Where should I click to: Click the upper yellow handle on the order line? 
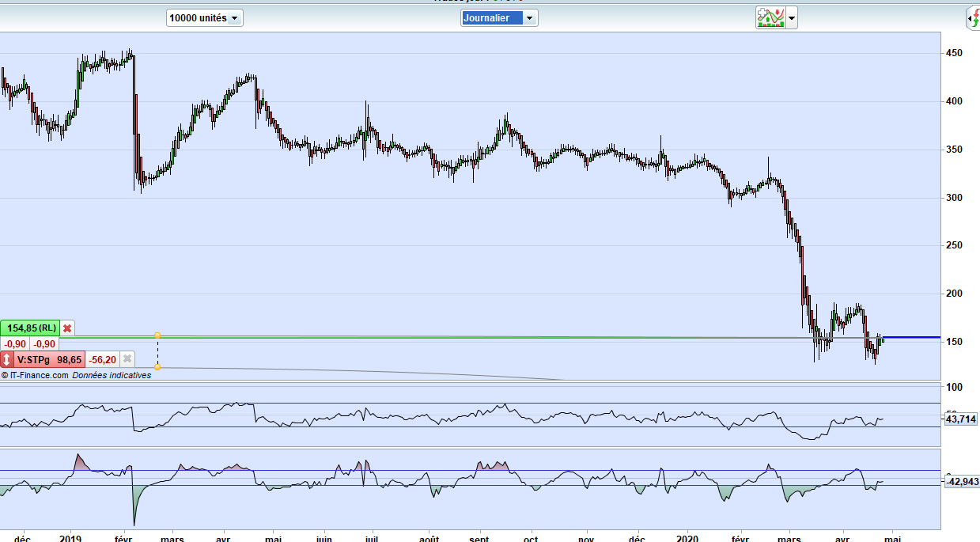157,336
